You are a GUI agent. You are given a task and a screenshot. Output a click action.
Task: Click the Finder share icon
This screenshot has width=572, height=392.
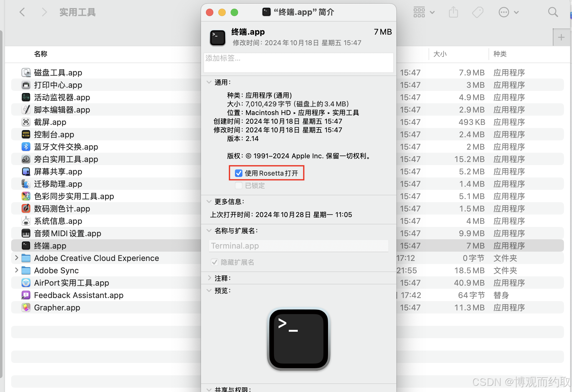[x=453, y=12]
